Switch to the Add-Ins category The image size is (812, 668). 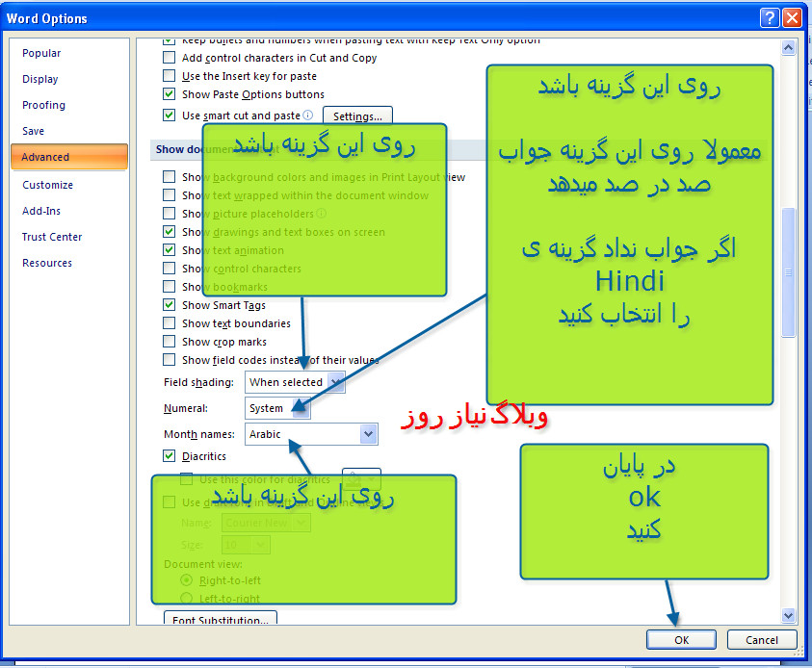(41, 211)
